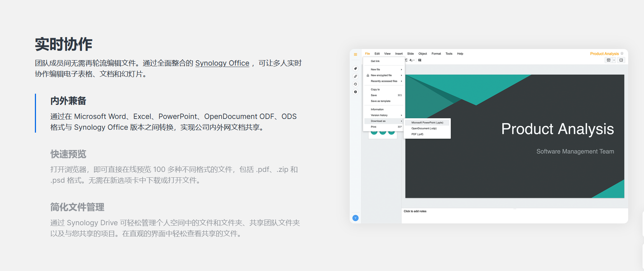Click the comment icon in the toolbar
The width and height of the screenshot is (644, 271).
(420, 60)
